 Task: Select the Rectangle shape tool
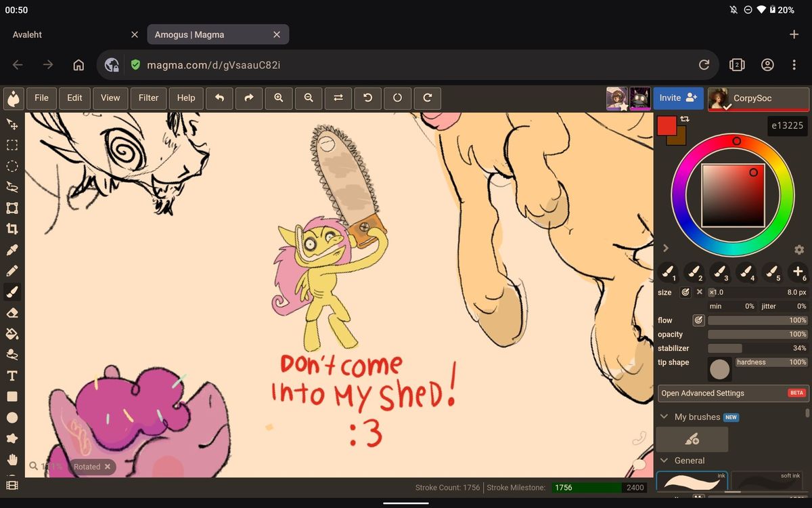point(12,397)
